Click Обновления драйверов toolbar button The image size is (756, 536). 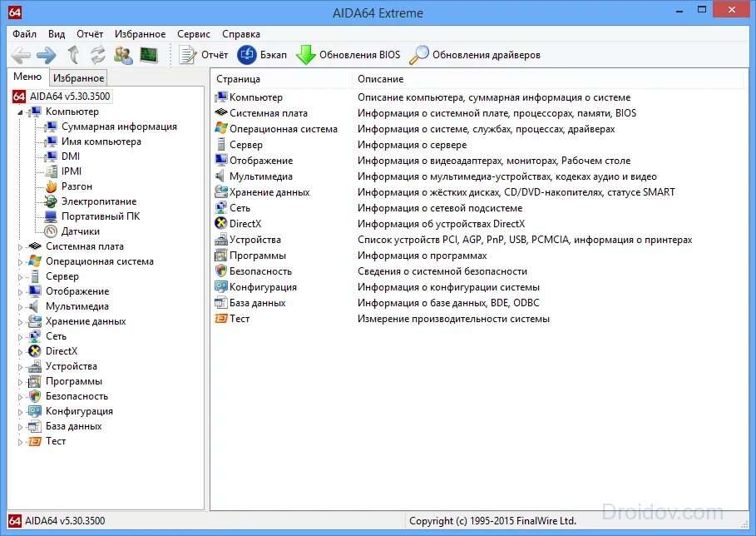point(474,55)
